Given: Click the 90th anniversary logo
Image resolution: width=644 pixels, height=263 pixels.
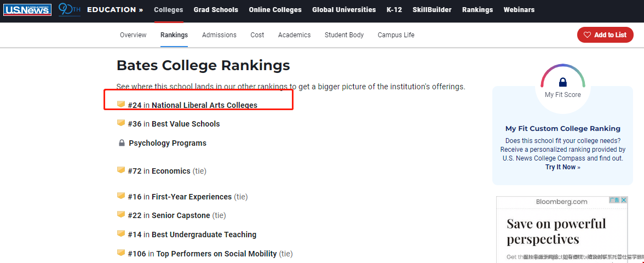Looking at the screenshot, I should pos(69,9).
